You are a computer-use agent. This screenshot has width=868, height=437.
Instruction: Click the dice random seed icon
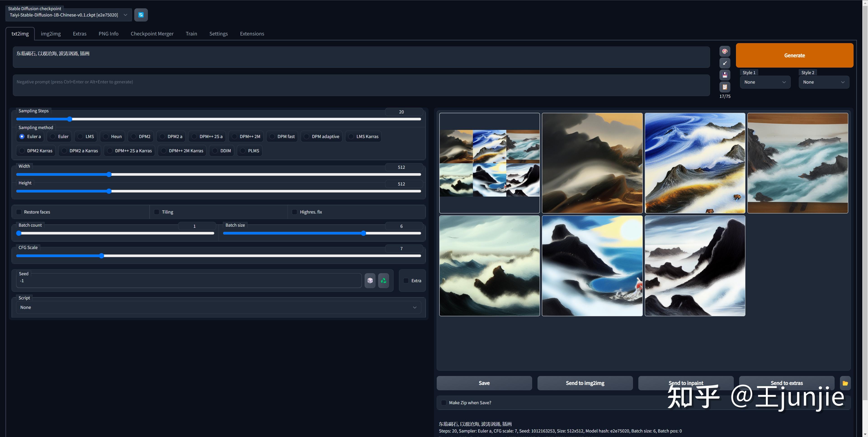click(370, 281)
